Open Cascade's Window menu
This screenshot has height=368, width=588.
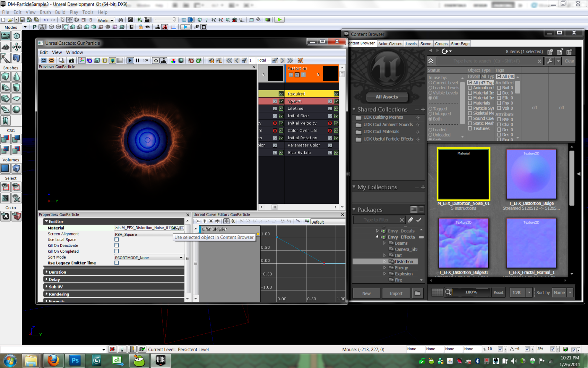pyautogui.click(x=75, y=52)
